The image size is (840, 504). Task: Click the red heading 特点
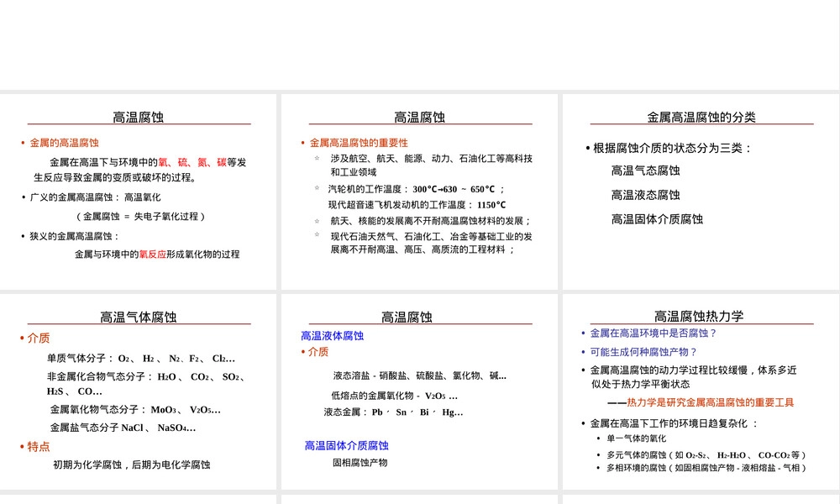click(x=38, y=447)
